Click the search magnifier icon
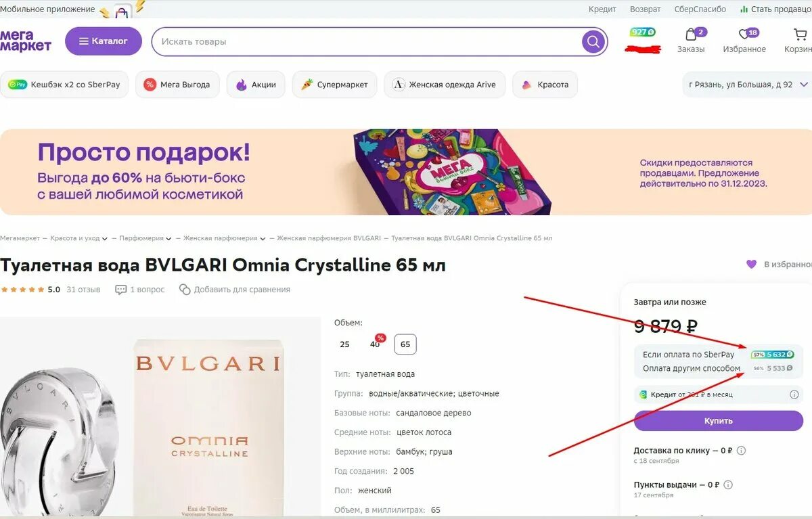This screenshot has height=519, width=812. 593,41
